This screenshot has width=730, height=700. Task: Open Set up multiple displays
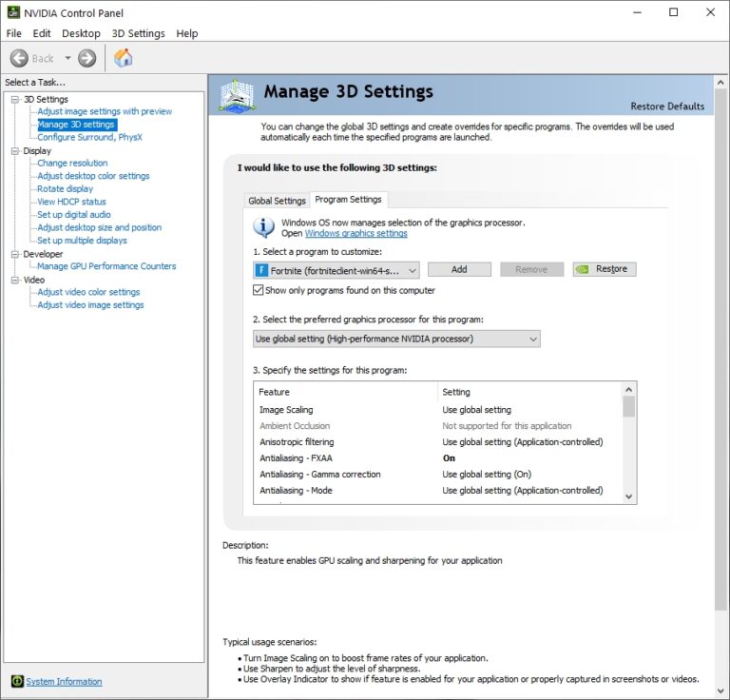click(x=82, y=241)
